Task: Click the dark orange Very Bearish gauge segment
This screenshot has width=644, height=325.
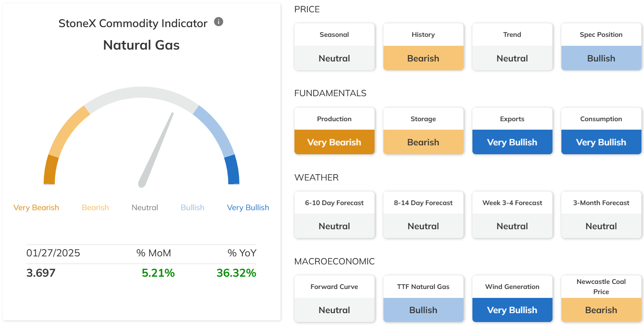Action: pyautogui.click(x=50, y=169)
